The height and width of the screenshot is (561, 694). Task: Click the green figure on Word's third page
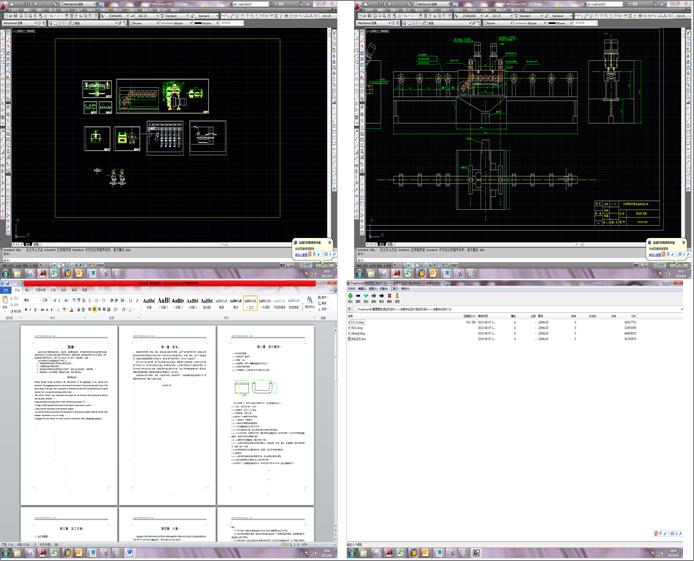[255, 388]
